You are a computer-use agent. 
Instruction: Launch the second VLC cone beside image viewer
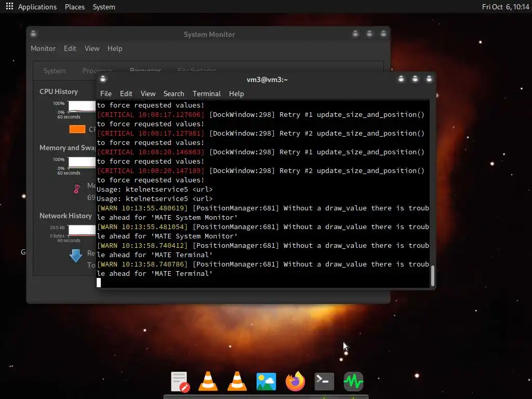(x=237, y=381)
